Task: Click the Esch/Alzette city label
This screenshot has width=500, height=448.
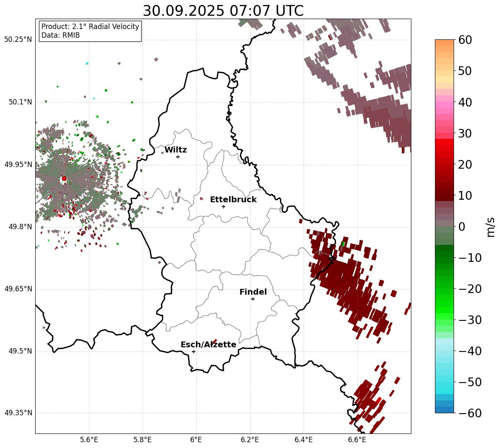Action: [208, 344]
